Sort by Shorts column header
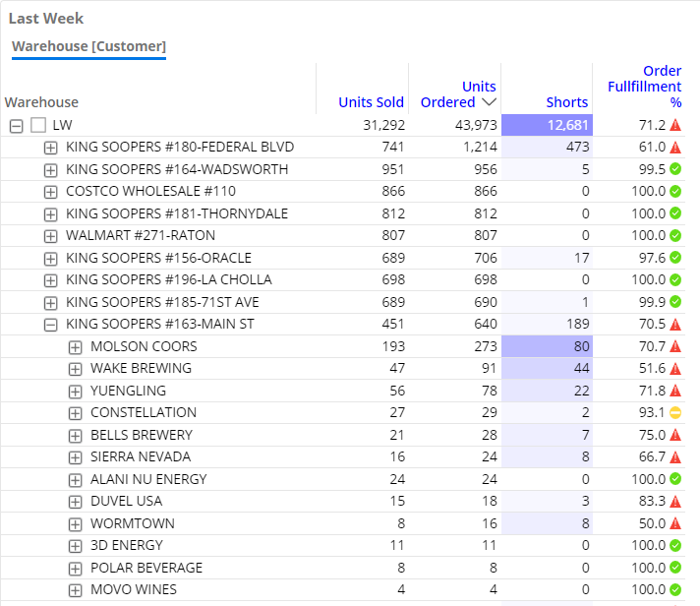700x606 pixels. point(567,102)
